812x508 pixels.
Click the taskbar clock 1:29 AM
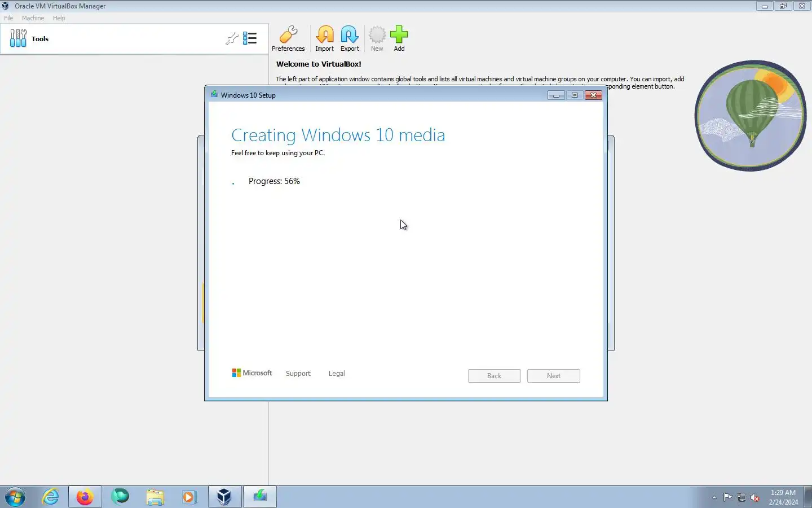pyautogui.click(x=783, y=497)
